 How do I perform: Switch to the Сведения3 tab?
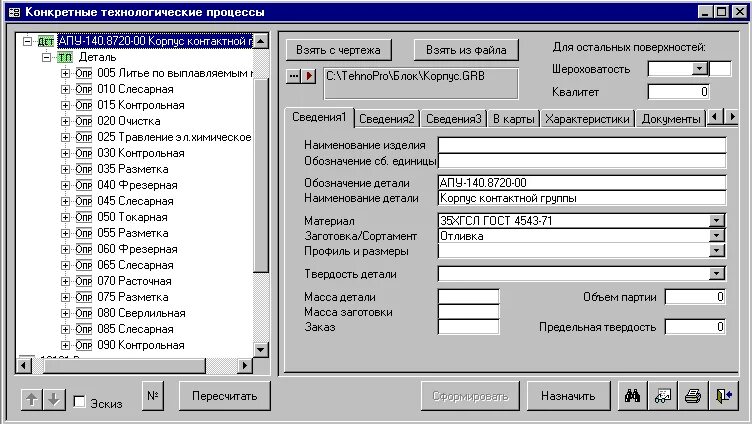point(453,119)
